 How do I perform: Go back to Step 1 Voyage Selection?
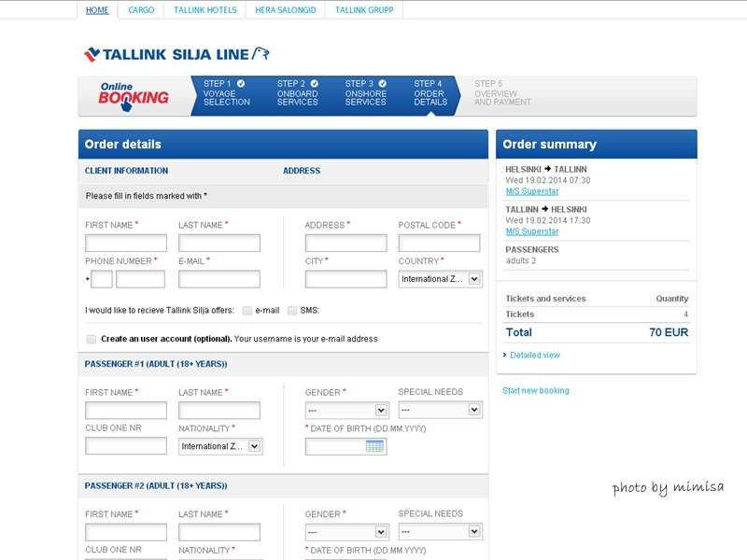pyautogui.click(x=227, y=92)
